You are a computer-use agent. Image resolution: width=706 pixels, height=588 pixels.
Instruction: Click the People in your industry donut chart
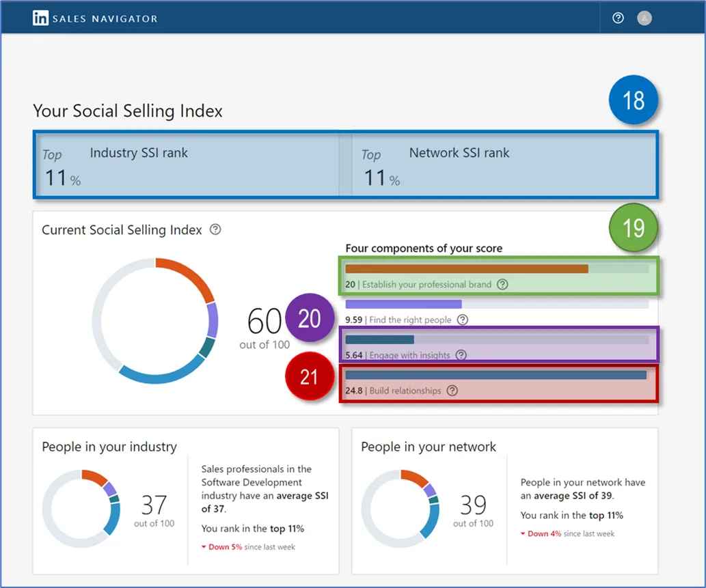pyautogui.click(x=81, y=508)
